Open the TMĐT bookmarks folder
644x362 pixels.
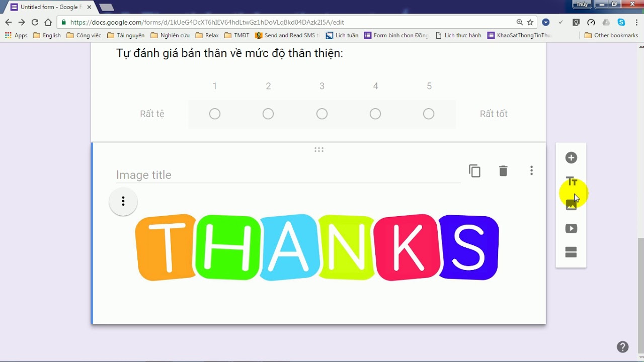point(237,35)
